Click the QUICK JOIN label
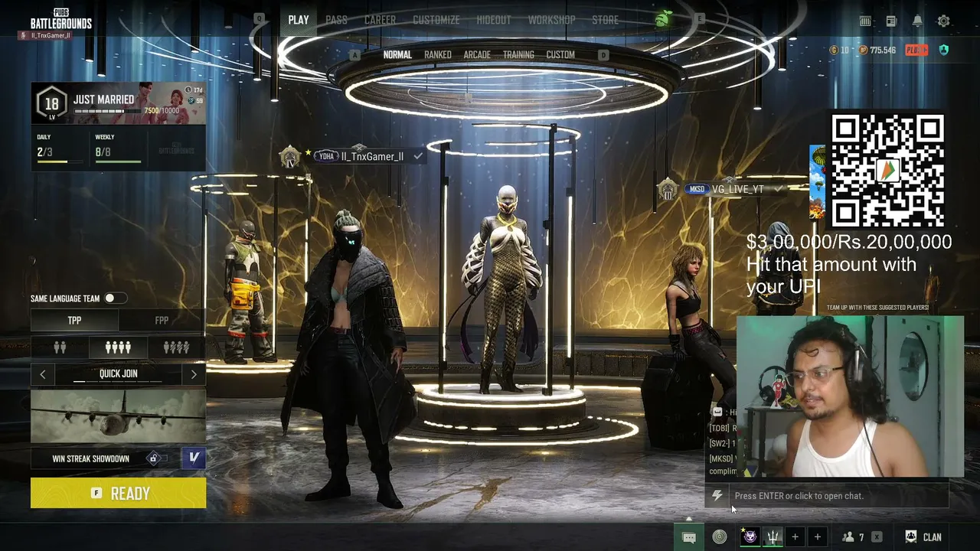Image resolution: width=980 pixels, height=551 pixels. (x=118, y=374)
